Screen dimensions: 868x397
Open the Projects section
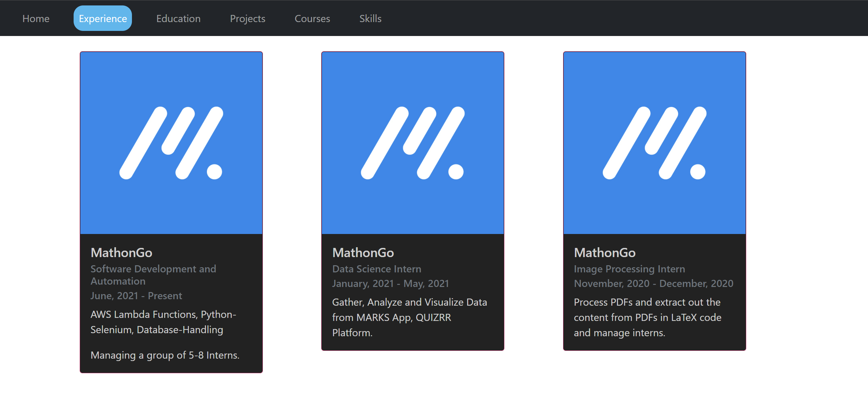[247, 18]
